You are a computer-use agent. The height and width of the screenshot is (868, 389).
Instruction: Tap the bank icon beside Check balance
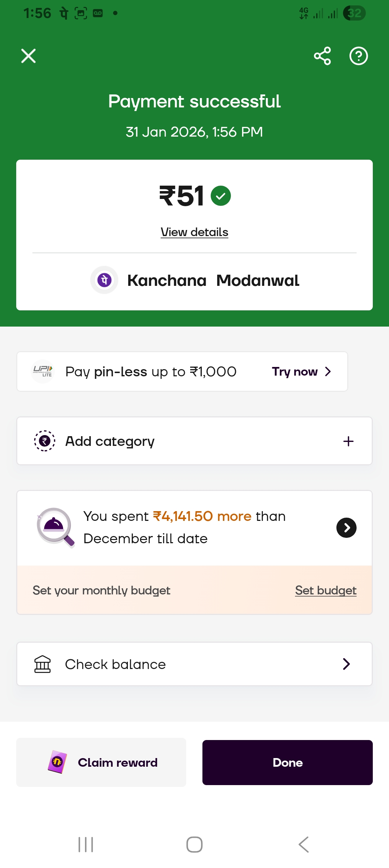[x=43, y=664]
